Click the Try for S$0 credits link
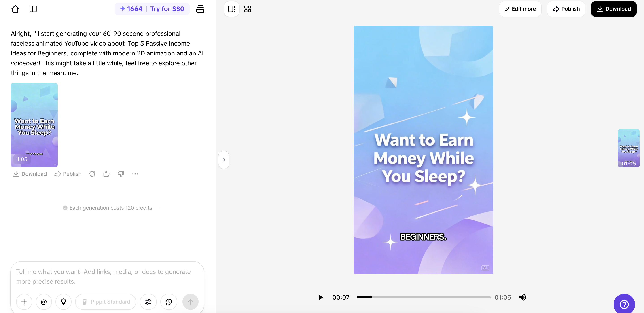This screenshot has height=313, width=644. [167, 9]
